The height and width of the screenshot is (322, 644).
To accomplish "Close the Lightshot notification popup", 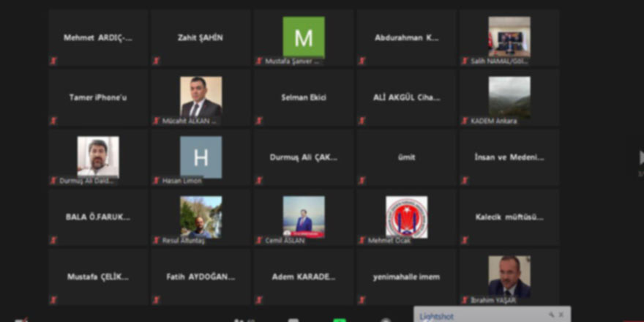I will pos(561,315).
